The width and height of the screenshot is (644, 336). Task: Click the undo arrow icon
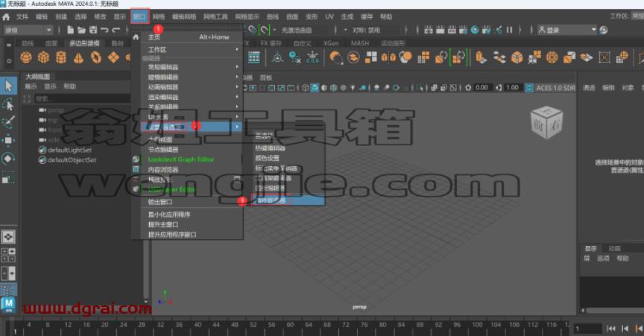[105, 30]
